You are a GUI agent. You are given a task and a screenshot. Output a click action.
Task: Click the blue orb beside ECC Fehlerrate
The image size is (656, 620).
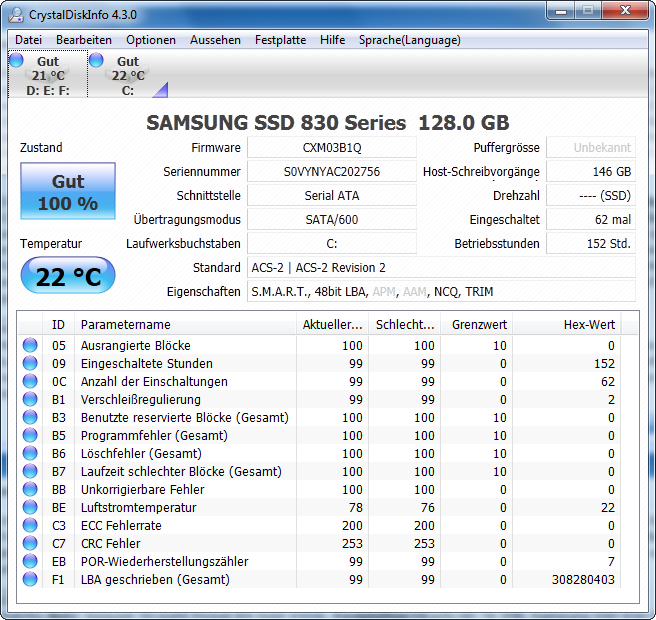point(30,525)
